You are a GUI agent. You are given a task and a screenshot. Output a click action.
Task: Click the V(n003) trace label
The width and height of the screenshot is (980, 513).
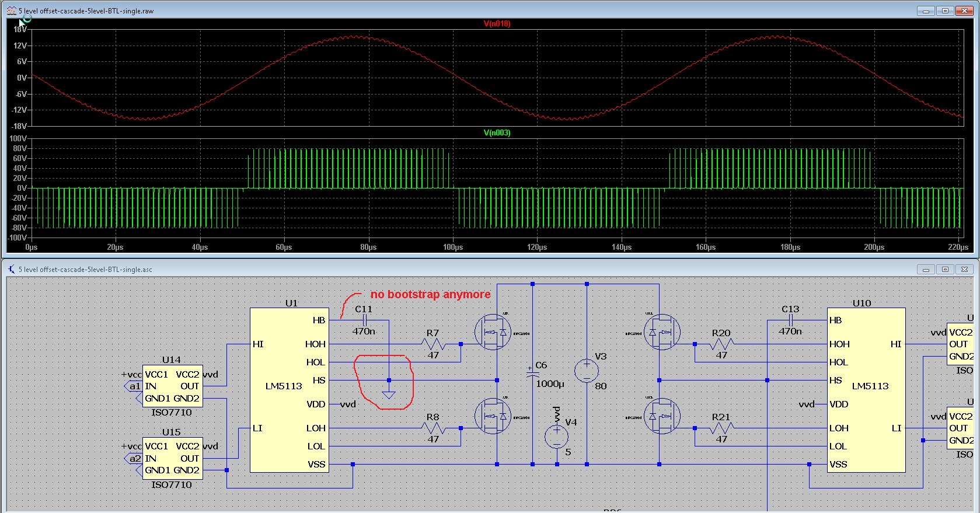(497, 133)
